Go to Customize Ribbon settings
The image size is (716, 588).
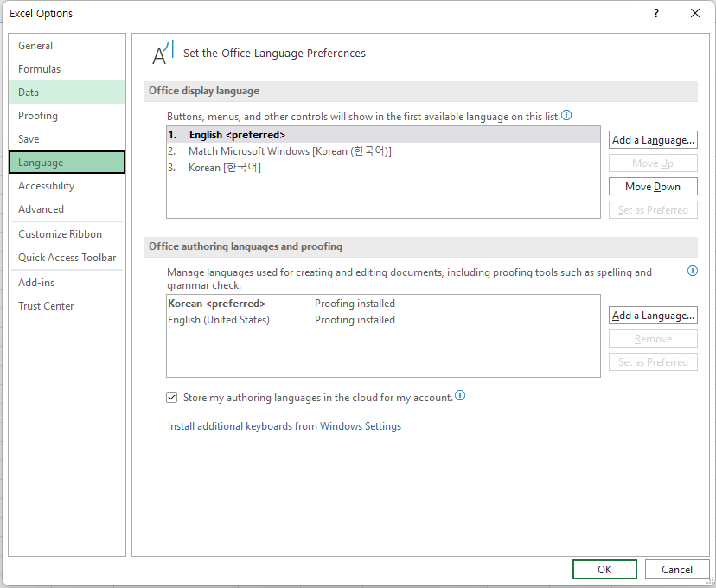(67, 234)
